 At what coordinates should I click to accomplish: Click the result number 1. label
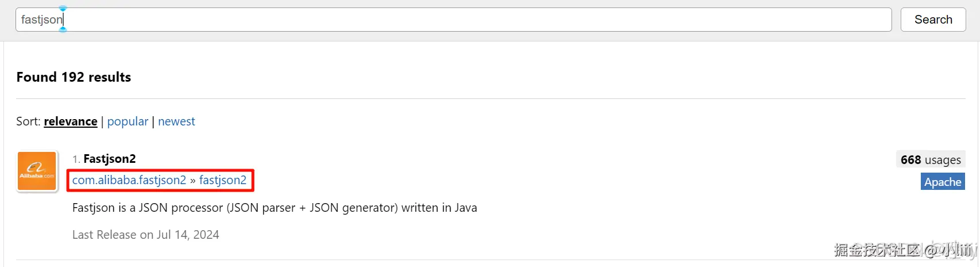(76, 159)
